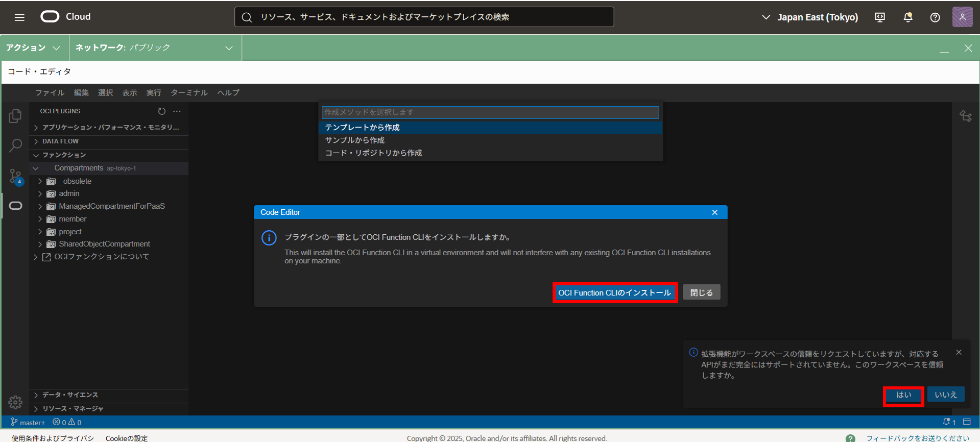This screenshot has height=442, width=980.
Task: Open the Cloud Shell developer tools icon
Action: pos(880,17)
